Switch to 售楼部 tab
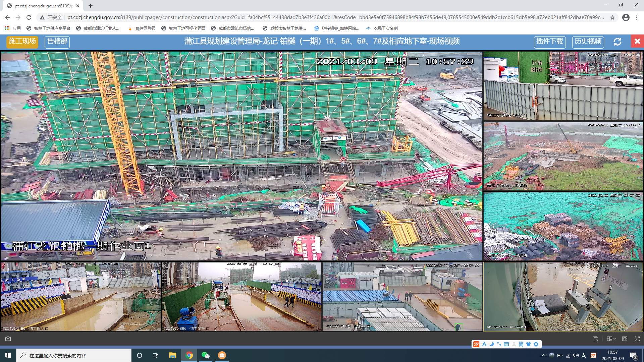This screenshot has width=644, height=362. (57, 42)
